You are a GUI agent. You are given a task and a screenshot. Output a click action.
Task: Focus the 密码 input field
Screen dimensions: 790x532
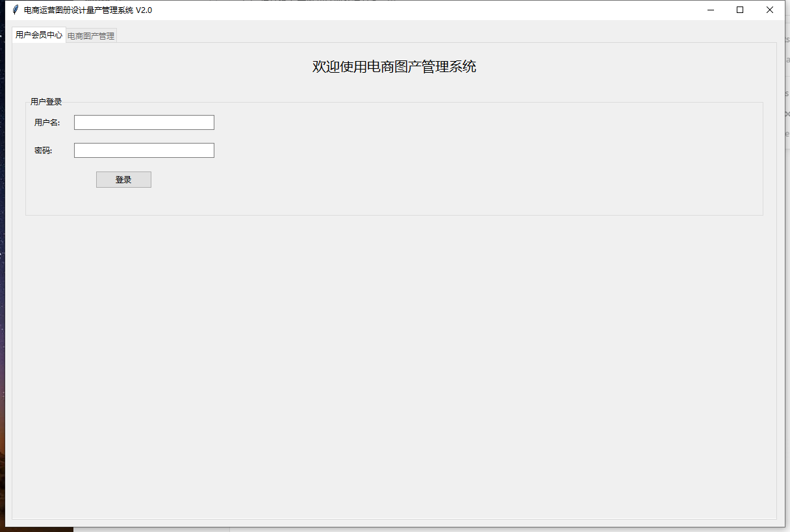pyautogui.click(x=144, y=150)
